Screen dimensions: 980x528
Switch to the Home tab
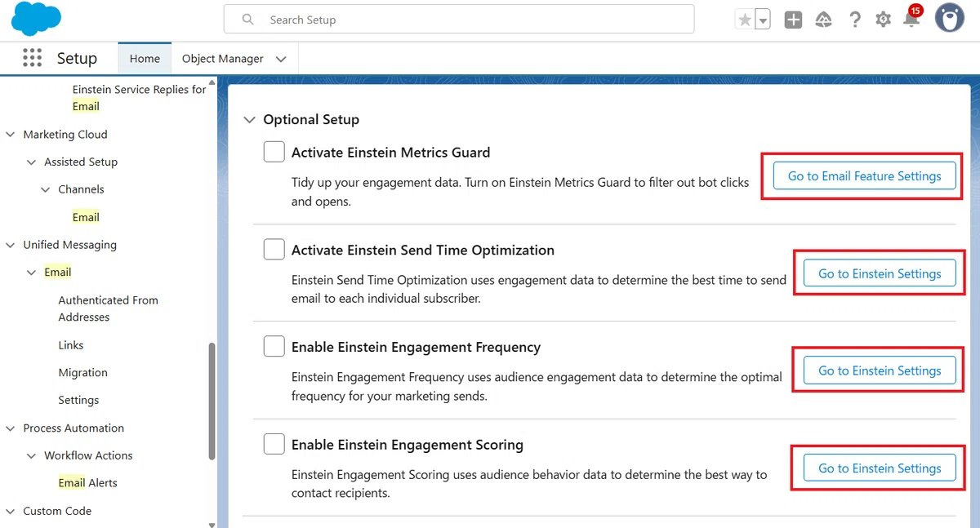point(145,59)
